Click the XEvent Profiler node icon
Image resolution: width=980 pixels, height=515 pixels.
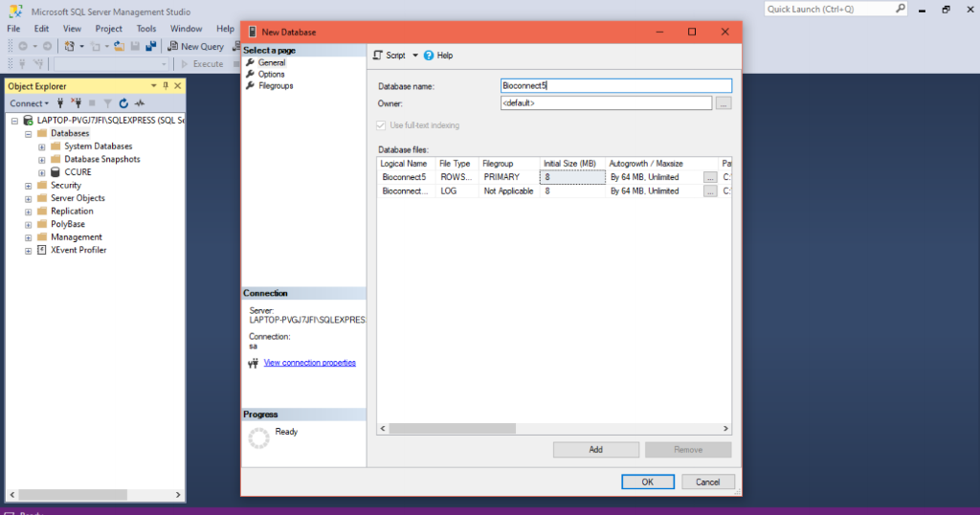(x=42, y=250)
